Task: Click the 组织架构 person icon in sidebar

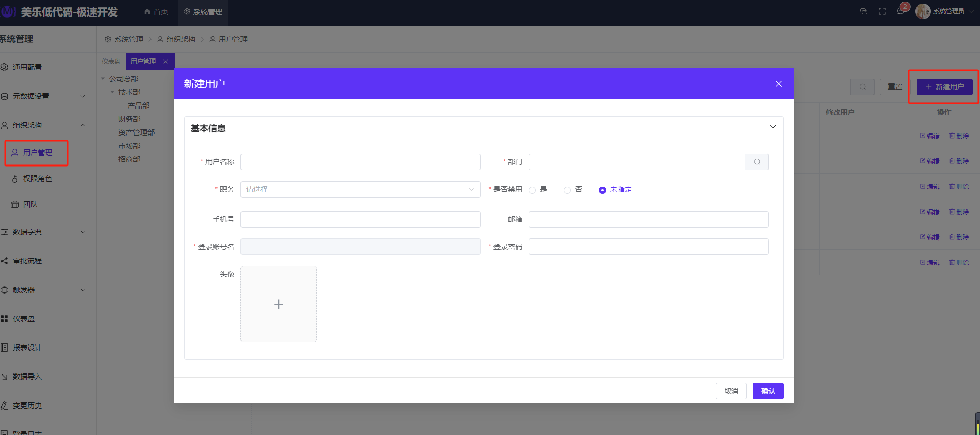Action: [x=4, y=125]
